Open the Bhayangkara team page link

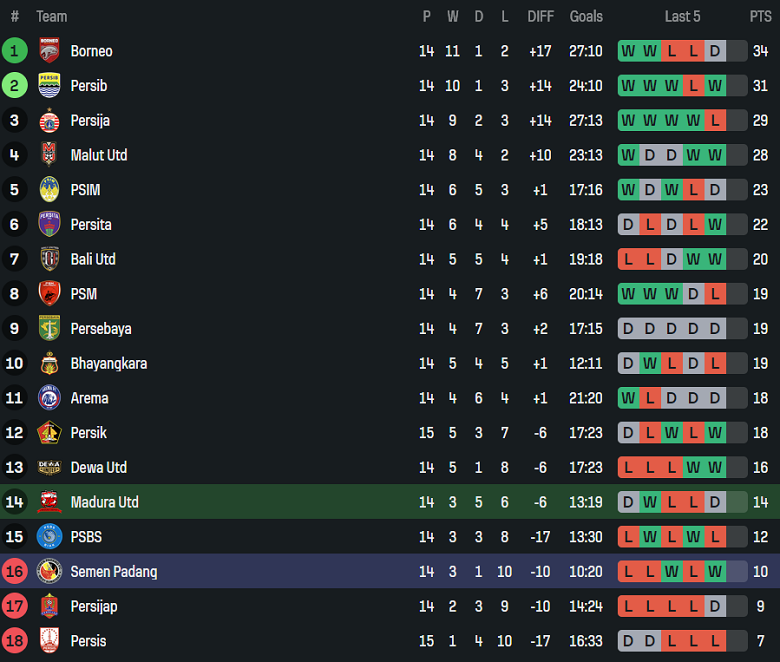(108, 363)
